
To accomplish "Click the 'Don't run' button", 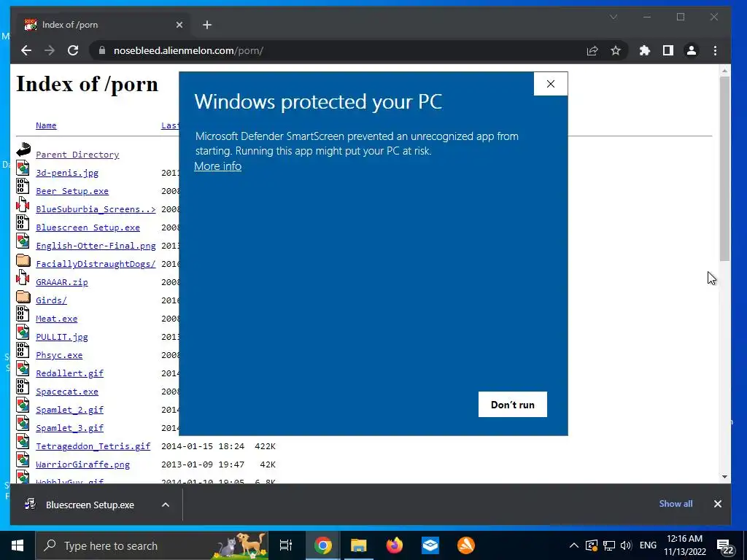I will [x=513, y=404].
